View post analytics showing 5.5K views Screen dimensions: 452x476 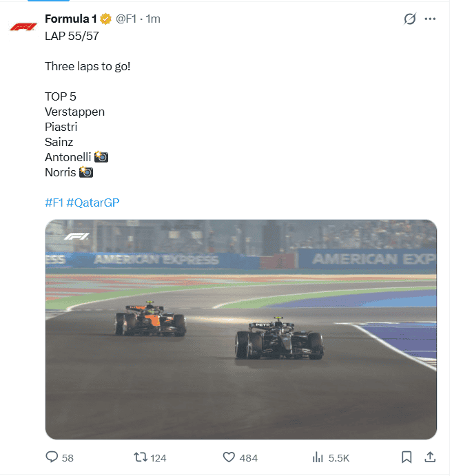click(318, 457)
